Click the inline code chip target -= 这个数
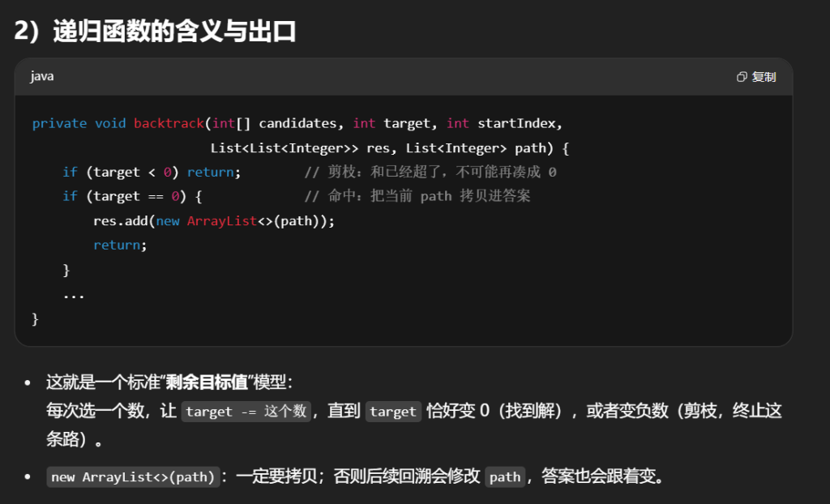 click(246, 411)
